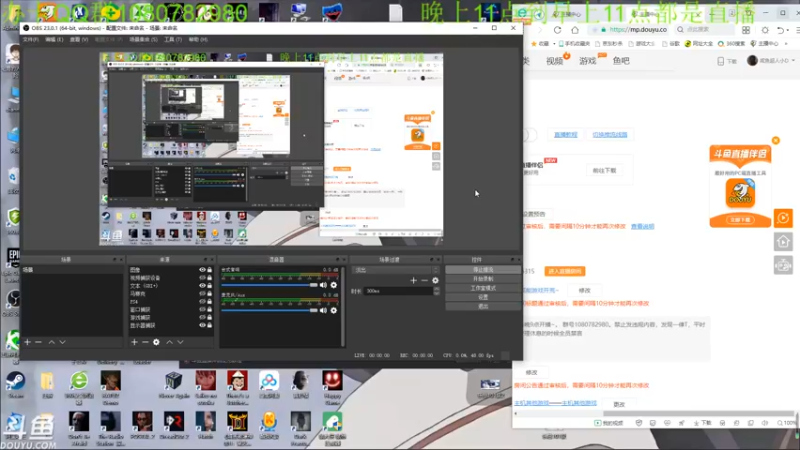Toggle visibility of 马赛克 source
Screen dimensions: 800x450
point(203,293)
